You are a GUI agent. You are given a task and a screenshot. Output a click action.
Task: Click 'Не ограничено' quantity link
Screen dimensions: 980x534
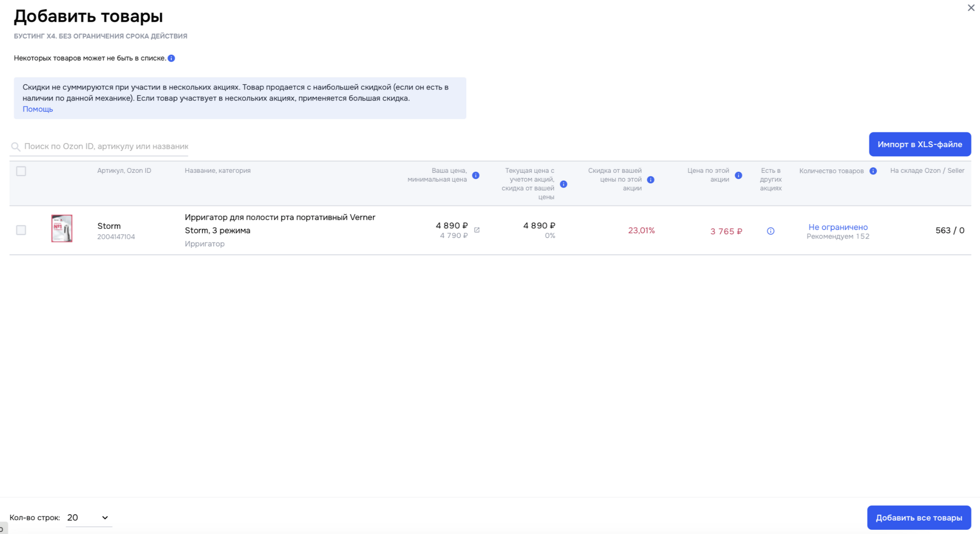(838, 227)
